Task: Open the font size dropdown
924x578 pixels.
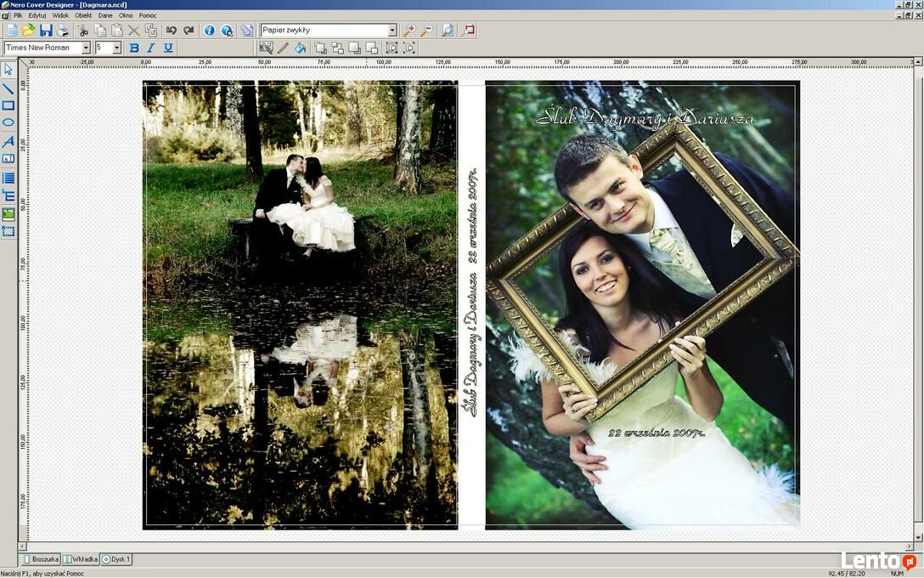Action: tap(116, 48)
